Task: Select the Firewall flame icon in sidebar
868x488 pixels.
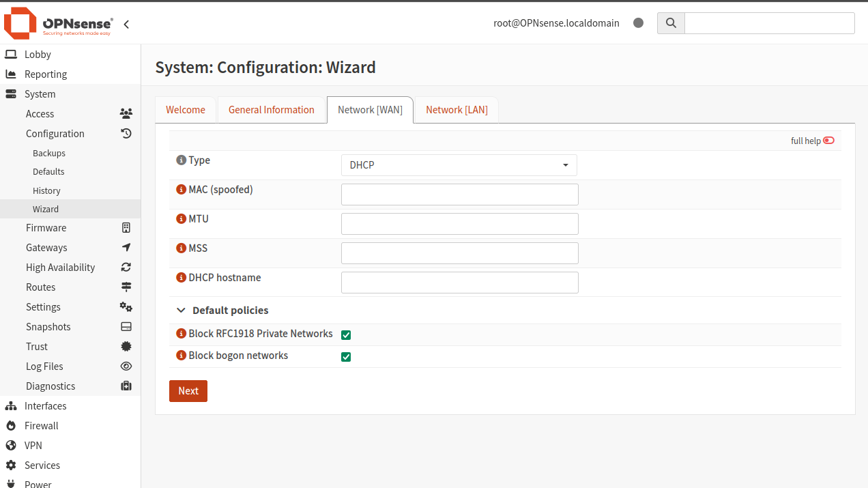Action: (12, 425)
